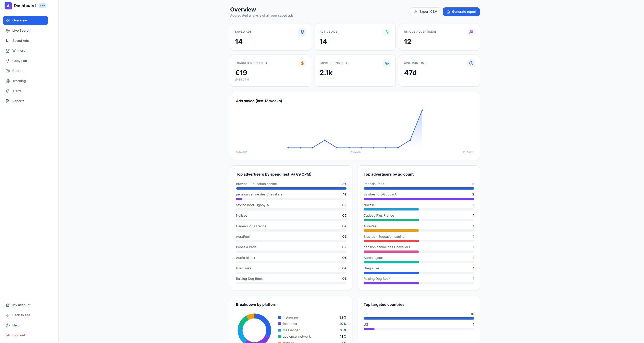Image resolution: width=644 pixels, height=343 pixels.
Task: Click the Live Search globe icon
Action: coord(8,31)
